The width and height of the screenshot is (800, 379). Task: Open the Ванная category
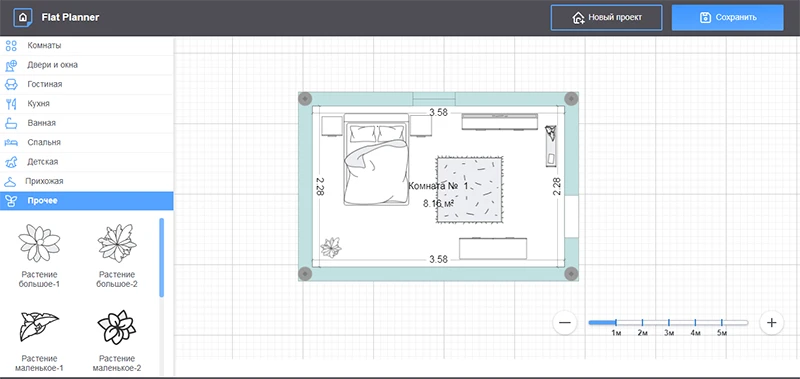point(87,123)
